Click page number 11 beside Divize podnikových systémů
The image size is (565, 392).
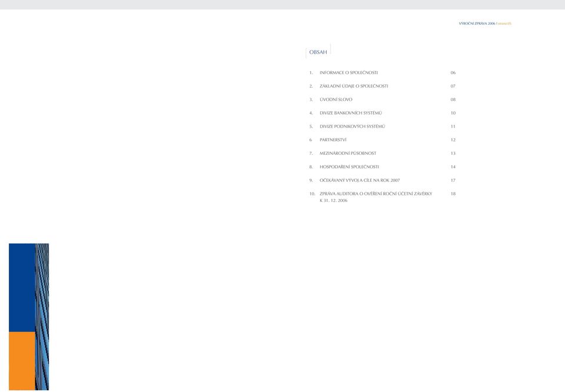(453, 127)
